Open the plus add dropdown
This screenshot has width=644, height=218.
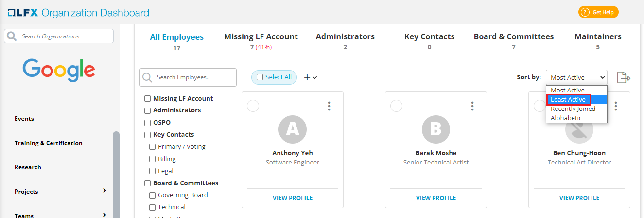pyautogui.click(x=311, y=77)
